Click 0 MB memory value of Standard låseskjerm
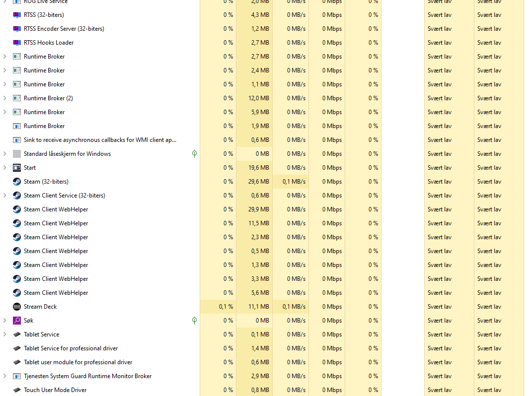This screenshot has height=396, width=532. (x=262, y=154)
